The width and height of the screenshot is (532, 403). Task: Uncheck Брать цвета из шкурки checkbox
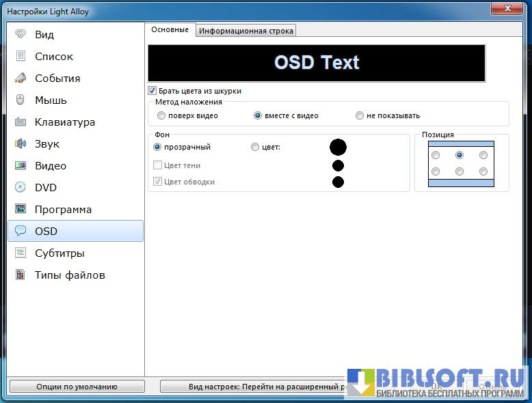152,91
